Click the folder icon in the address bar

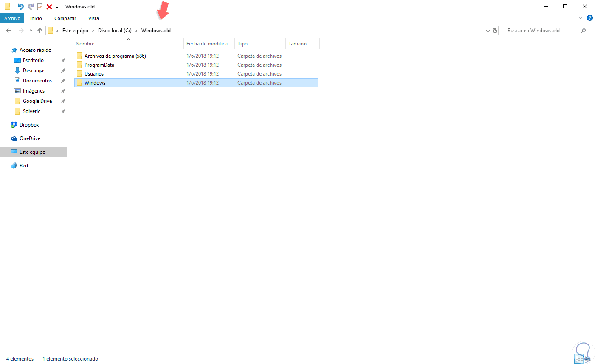[50, 31]
